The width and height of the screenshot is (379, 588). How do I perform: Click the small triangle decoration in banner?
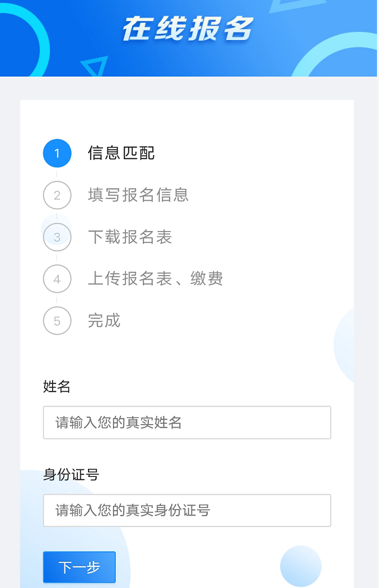(95, 66)
